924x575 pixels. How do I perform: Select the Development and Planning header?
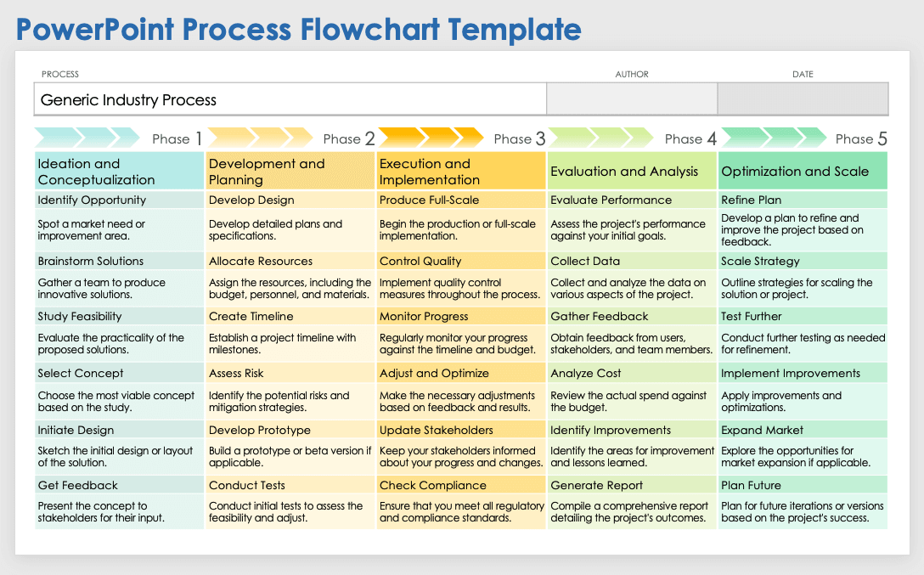pos(290,172)
